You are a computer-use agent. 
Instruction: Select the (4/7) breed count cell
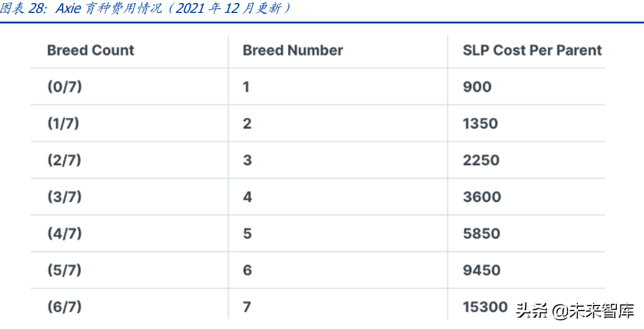pyautogui.click(x=64, y=233)
